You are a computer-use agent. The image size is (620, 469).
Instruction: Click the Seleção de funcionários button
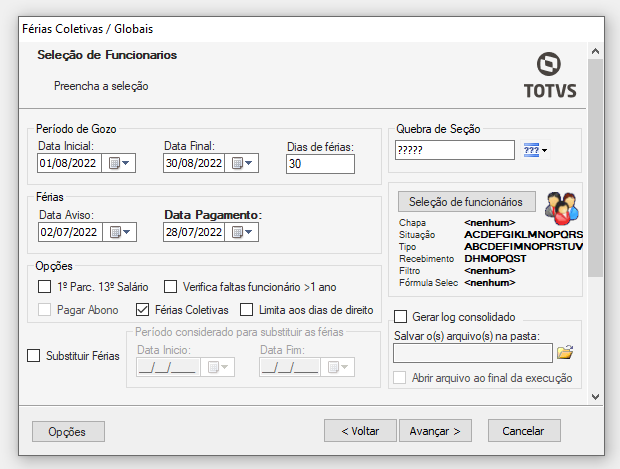point(467,202)
